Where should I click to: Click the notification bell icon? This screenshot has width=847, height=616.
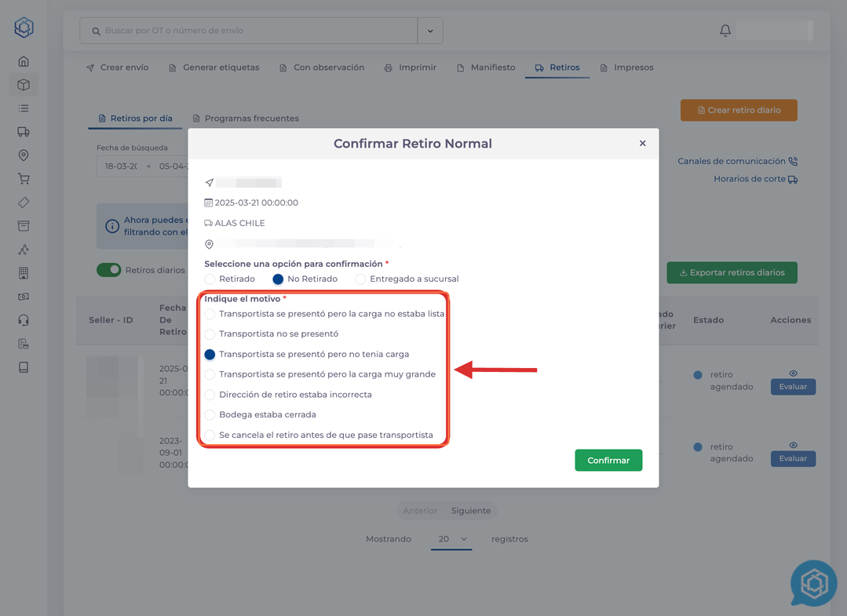725,31
